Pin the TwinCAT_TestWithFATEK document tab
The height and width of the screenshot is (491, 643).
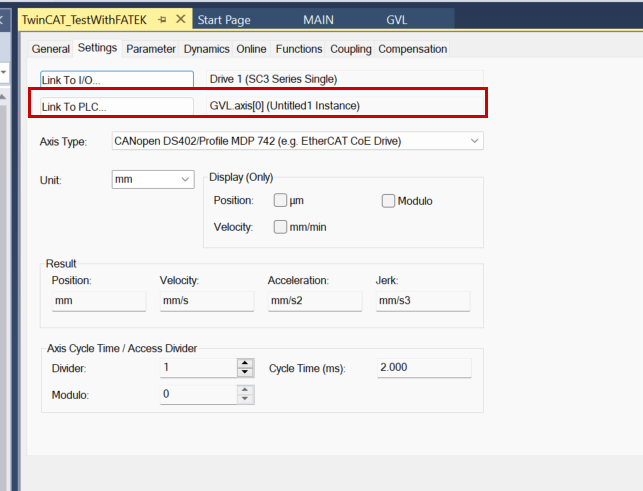pyautogui.click(x=163, y=19)
